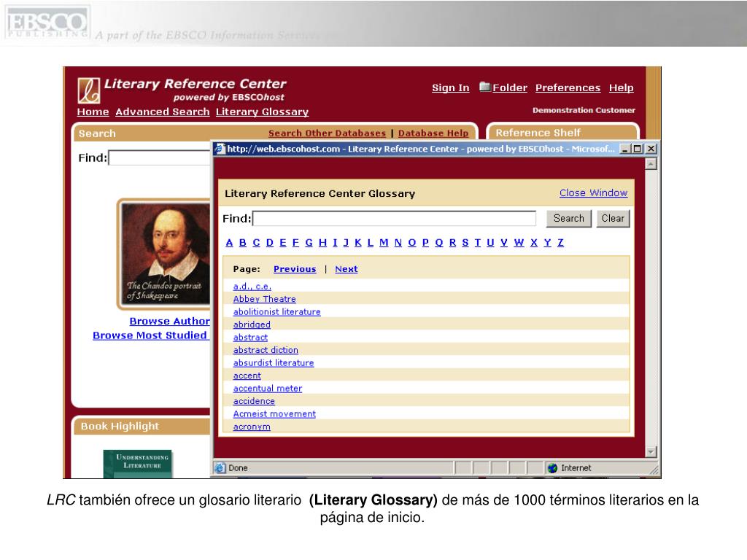Click the main page Find input field
Image resolution: width=747 pixels, height=560 pixels.
(x=159, y=157)
